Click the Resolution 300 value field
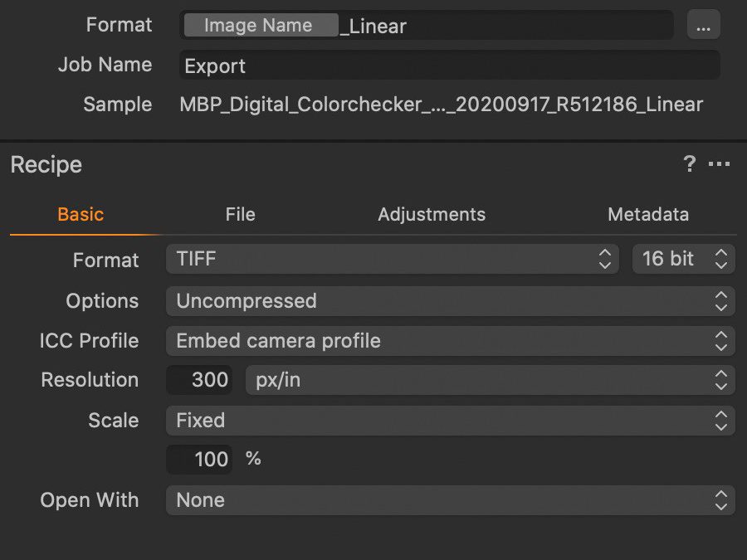747x560 pixels. click(x=200, y=380)
